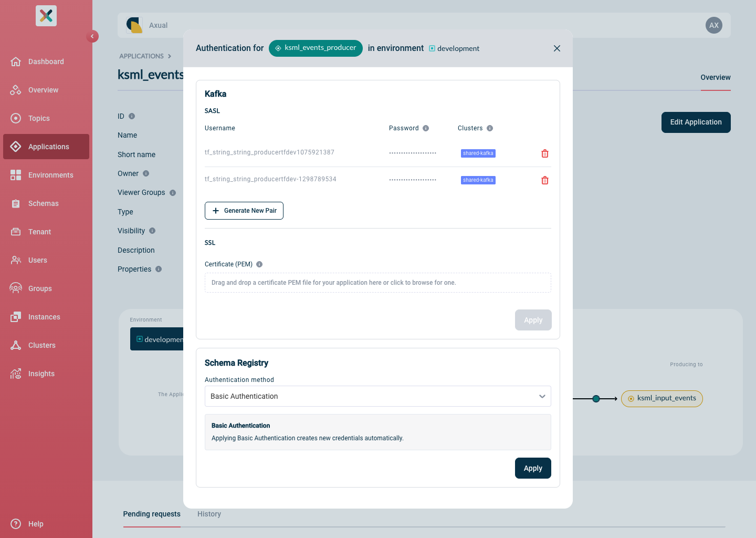Switch to the Pending requests tab

click(152, 514)
